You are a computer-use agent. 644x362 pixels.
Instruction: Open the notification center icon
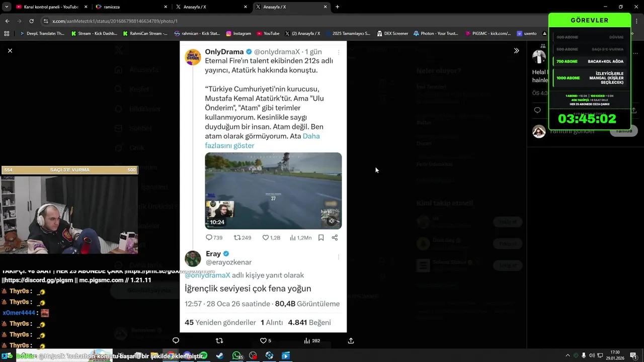[633, 355]
